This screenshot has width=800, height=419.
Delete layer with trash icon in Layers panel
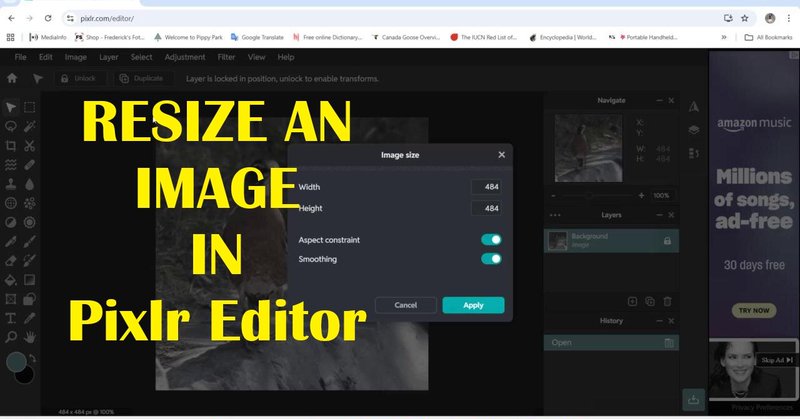(667, 302)
